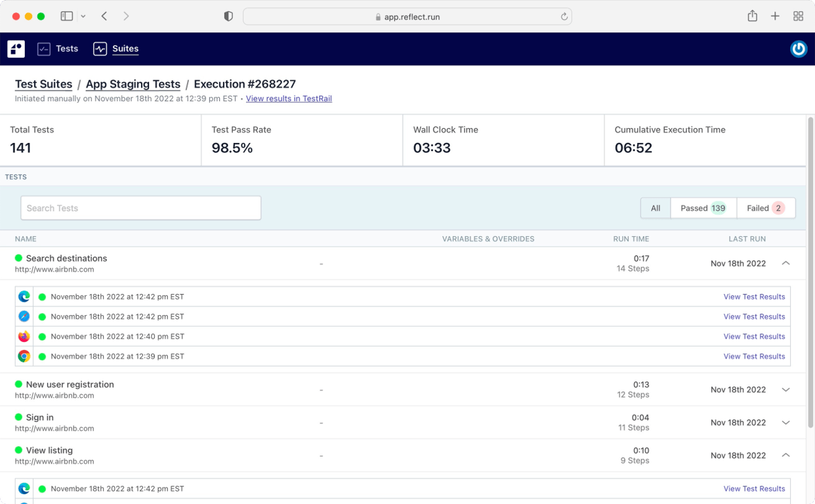Open View results in TestRail link
The image size is (815, 504).
[289, 98]
